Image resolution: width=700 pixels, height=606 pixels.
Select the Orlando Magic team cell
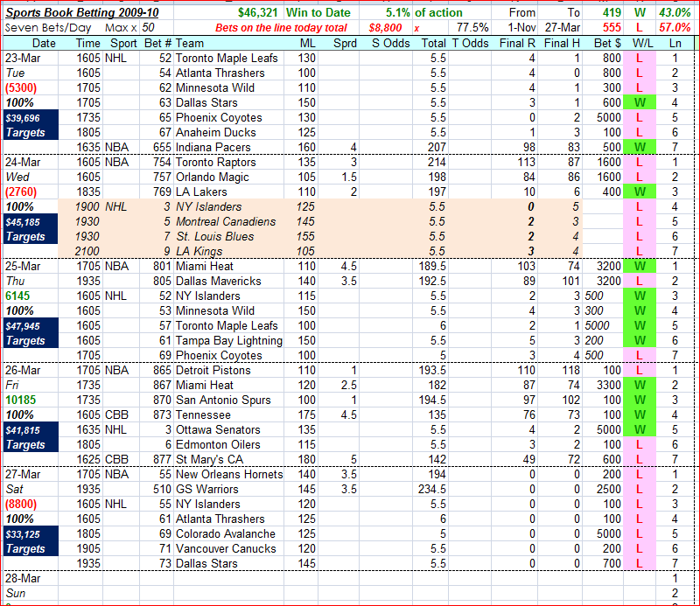228,177
